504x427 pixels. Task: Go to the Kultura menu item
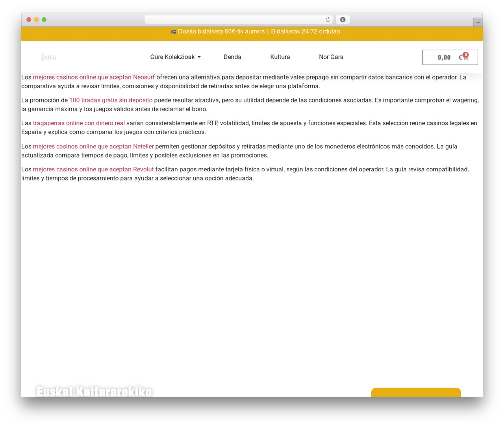pyautogui.click(x=280, y=57)
